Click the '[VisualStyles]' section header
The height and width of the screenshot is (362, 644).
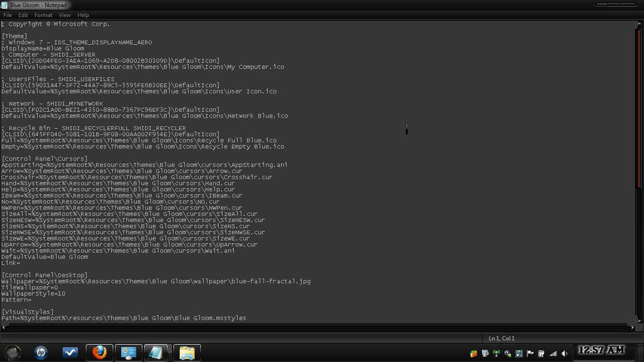[x=28, y=312]
